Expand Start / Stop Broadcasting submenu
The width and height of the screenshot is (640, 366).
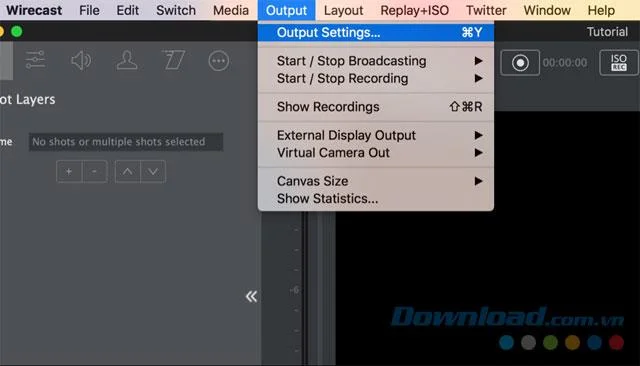click(x=376, y=61)
